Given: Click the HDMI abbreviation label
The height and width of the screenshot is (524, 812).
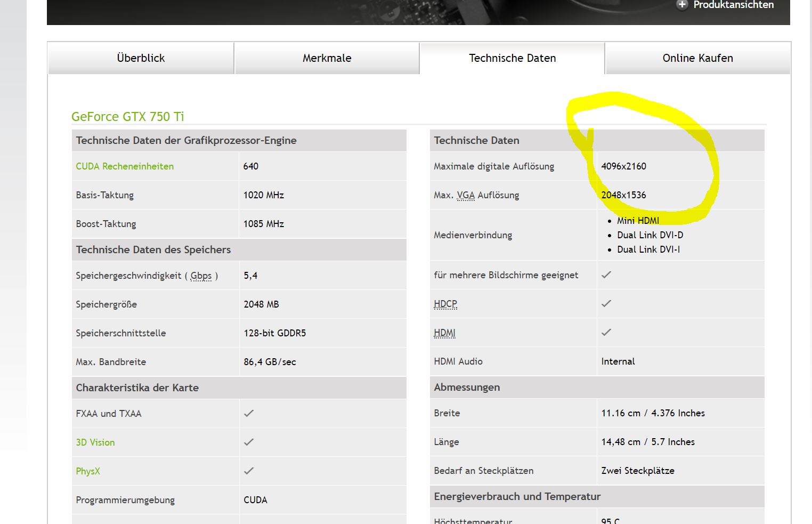Looking at the screenshot, I should coord(444,333).
